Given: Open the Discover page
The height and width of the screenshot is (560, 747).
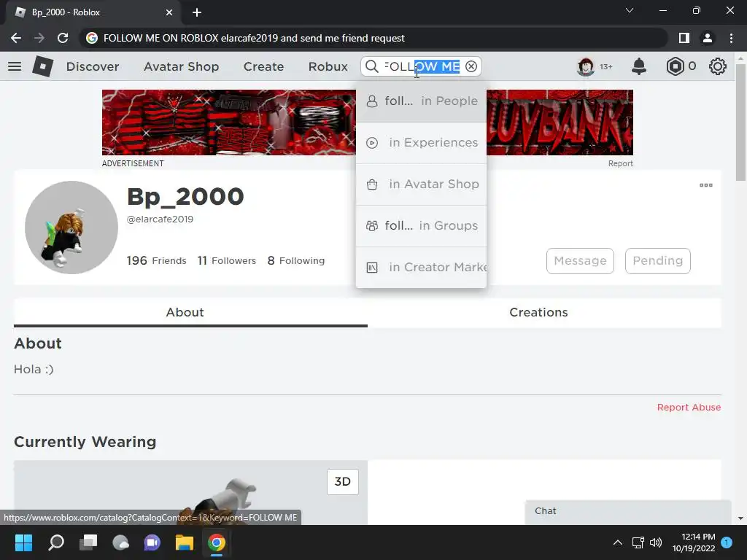Looking at the screenshot, I should pyautogui.click(x=93, y=66).
